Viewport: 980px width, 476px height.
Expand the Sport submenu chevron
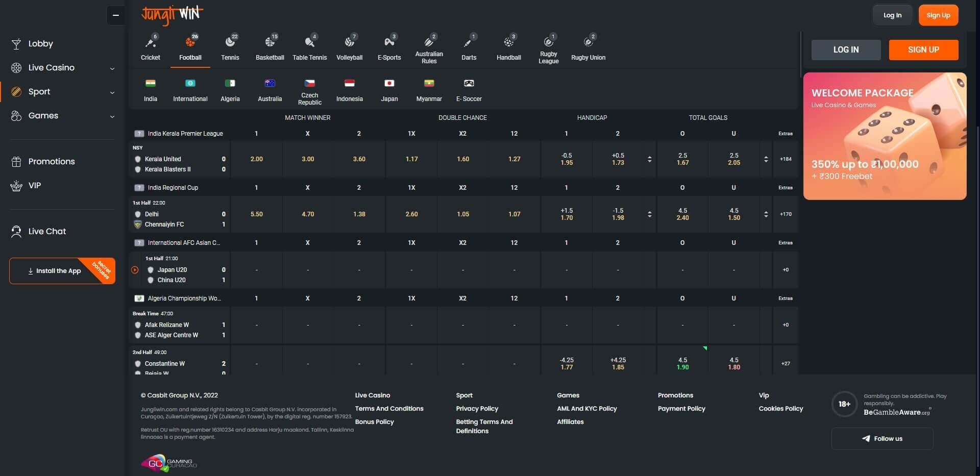(x=112, y=92)
